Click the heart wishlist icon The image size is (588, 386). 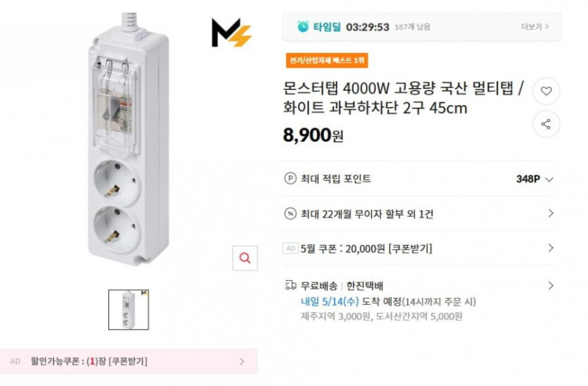pyautogui.click(x=546, y=92)
